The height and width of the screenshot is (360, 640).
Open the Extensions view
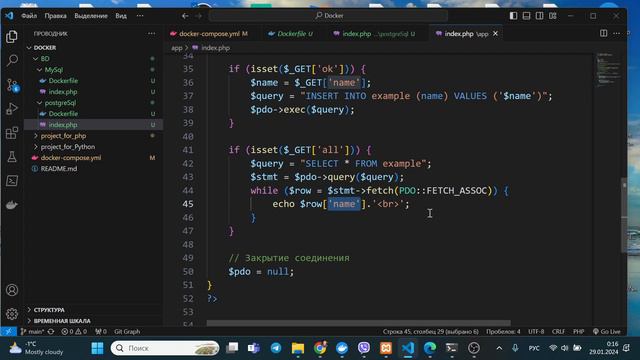click(x=12, y=133)
